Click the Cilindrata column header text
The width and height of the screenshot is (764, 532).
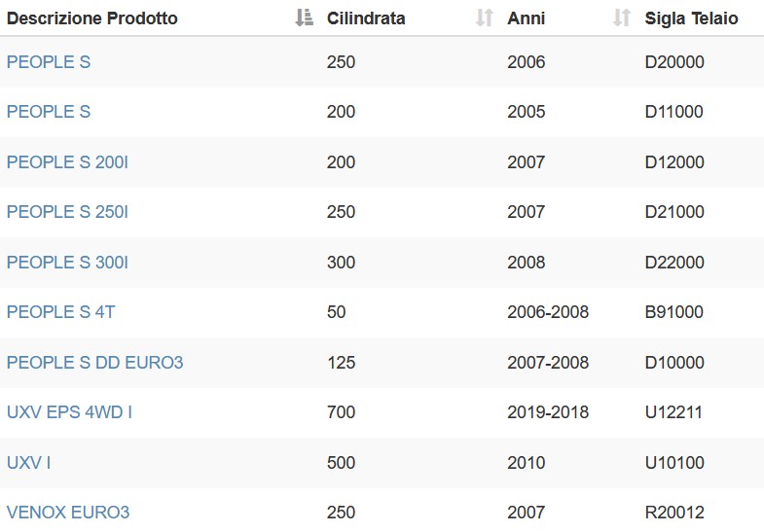(x=366, y=18)
